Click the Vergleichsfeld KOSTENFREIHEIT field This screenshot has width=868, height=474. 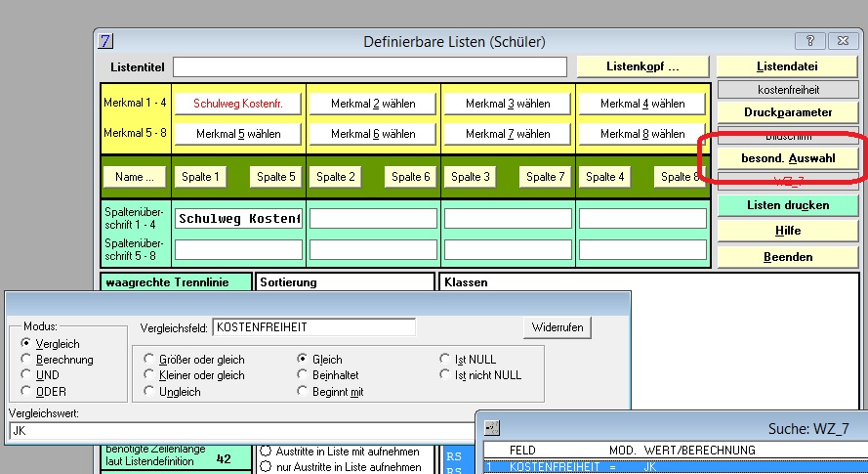pos(313,327)
